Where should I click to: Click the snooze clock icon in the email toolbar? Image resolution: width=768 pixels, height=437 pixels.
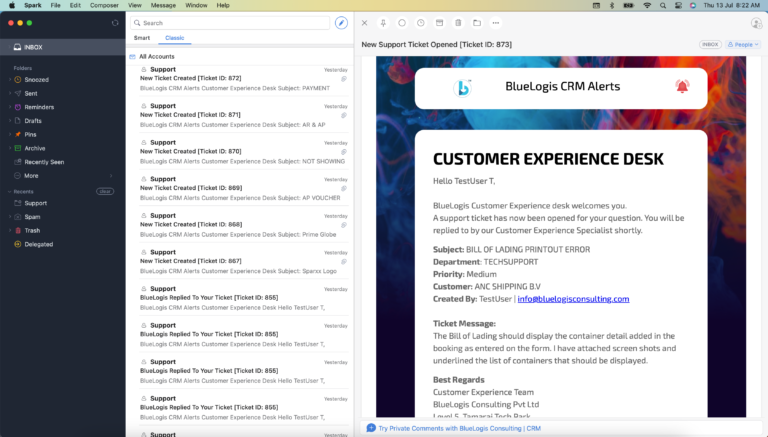(x=420, y=22)
